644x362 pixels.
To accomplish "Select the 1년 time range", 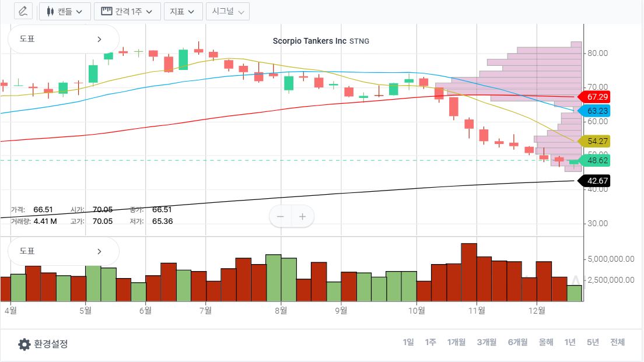I will [570, 342].
